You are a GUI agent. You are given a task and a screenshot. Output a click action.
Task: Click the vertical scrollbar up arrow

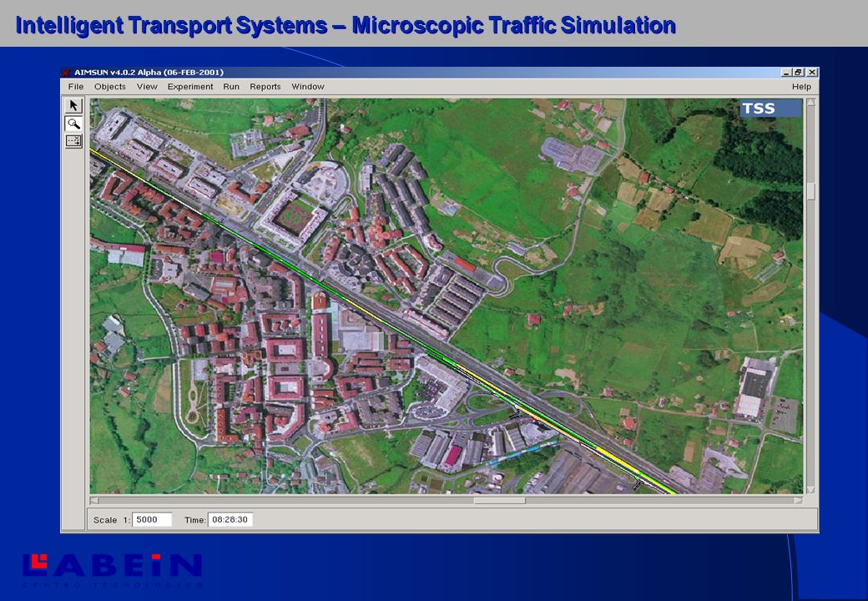tap(811, 103)
